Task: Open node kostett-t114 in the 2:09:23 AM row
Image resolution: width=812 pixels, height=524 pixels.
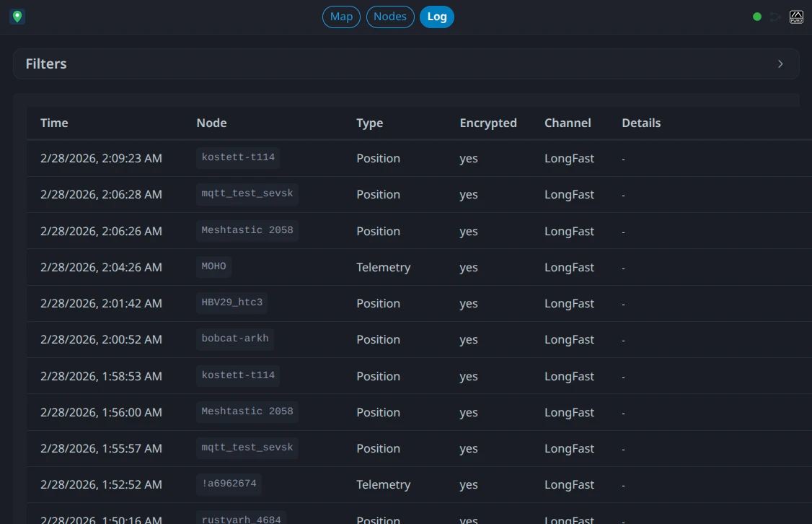Action: coord(238,157)
